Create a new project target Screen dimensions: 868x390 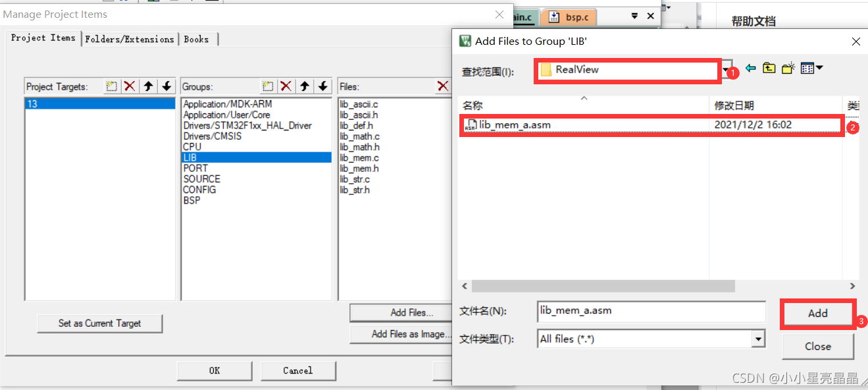(x=112, y=86)
